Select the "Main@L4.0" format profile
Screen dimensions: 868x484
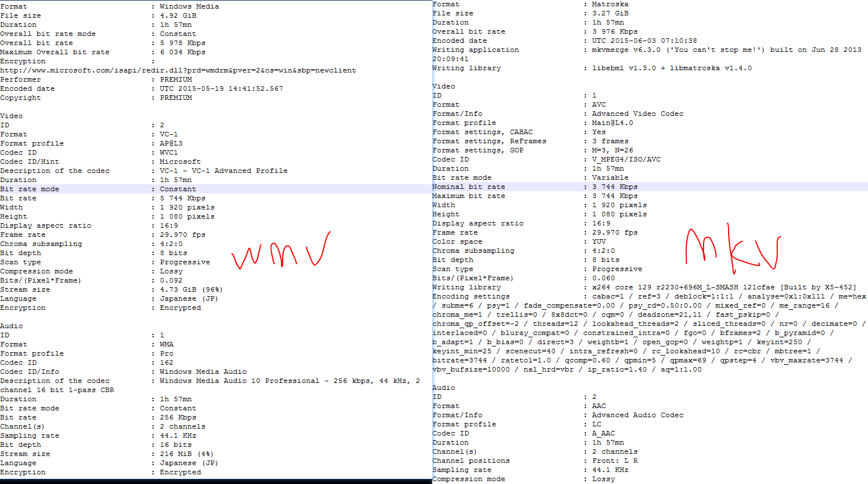[612, 123]
